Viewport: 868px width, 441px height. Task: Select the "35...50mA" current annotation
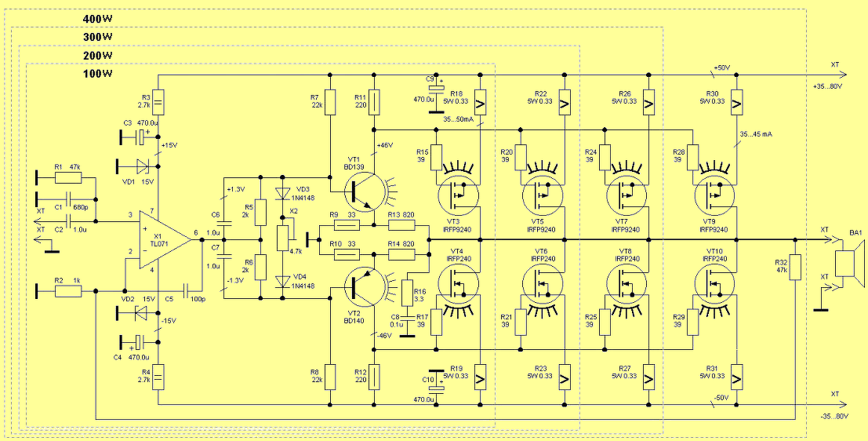pyautogui.click(x=460, y=118)
